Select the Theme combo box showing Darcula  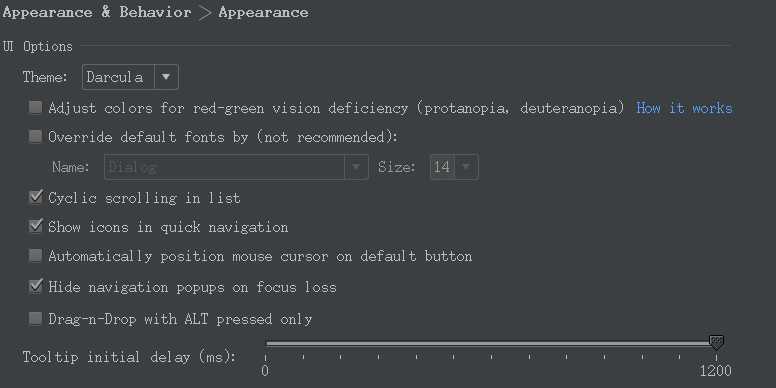pos(130,77)
